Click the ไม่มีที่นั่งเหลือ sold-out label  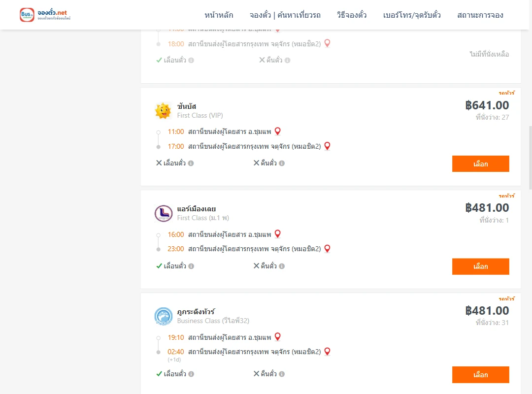tap(489, 54)
